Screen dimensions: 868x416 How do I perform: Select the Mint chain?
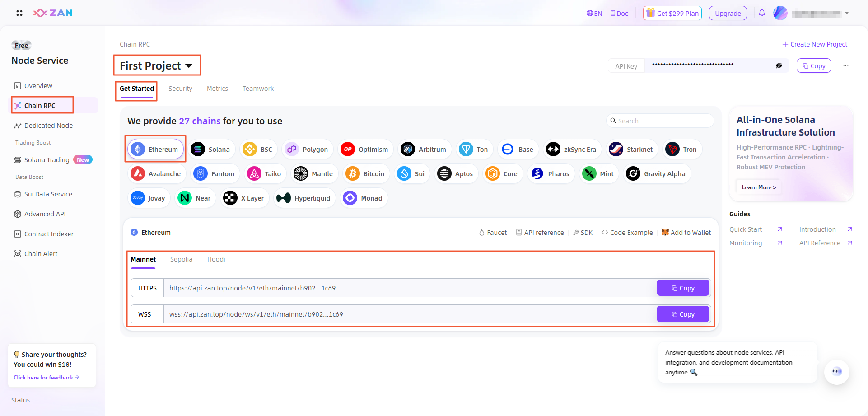click(x=599, y=174)
